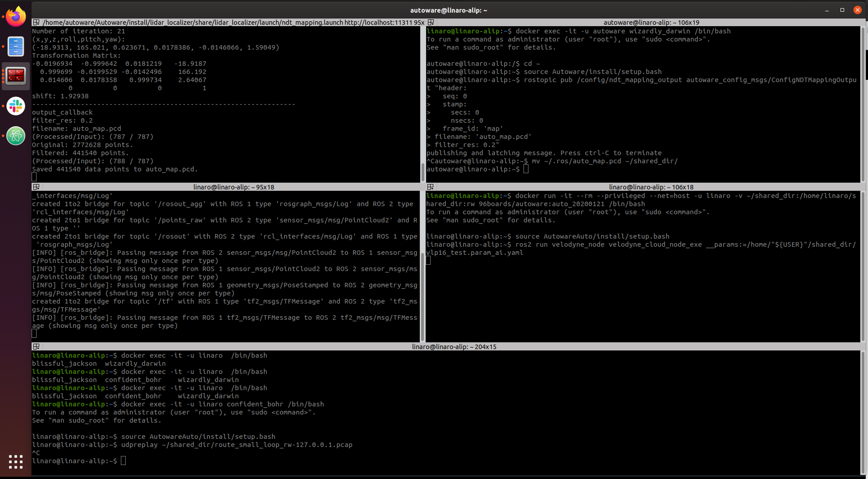Click the Terminator icon in the dock
868x479 pixels.
pos(16,76)
